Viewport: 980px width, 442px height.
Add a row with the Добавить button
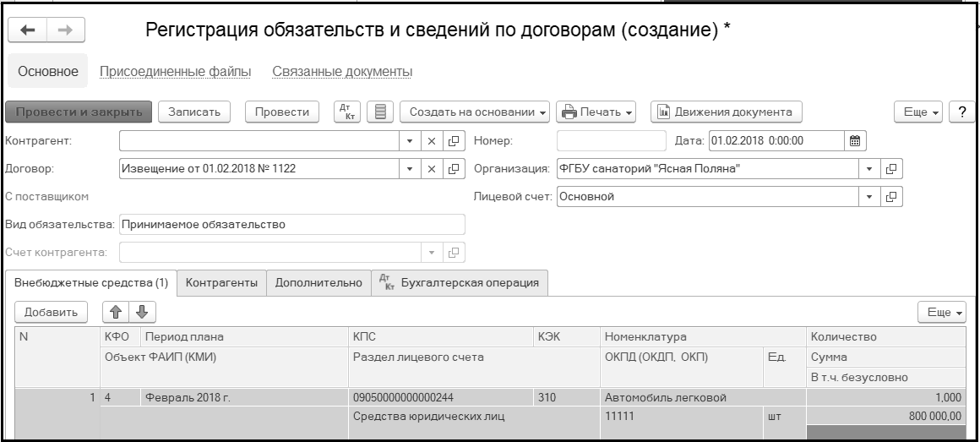(x=52, y=312)
